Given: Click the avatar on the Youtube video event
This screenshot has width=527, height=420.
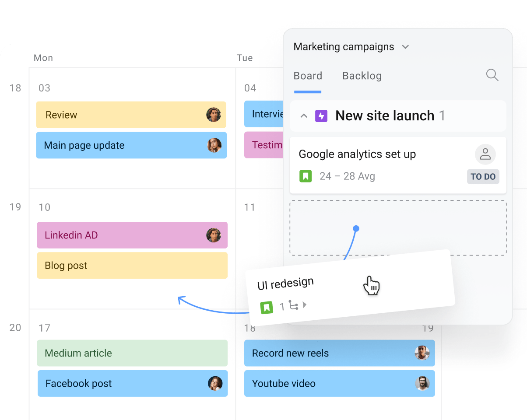Looking at the screenshot, I should tap(422, 384).
